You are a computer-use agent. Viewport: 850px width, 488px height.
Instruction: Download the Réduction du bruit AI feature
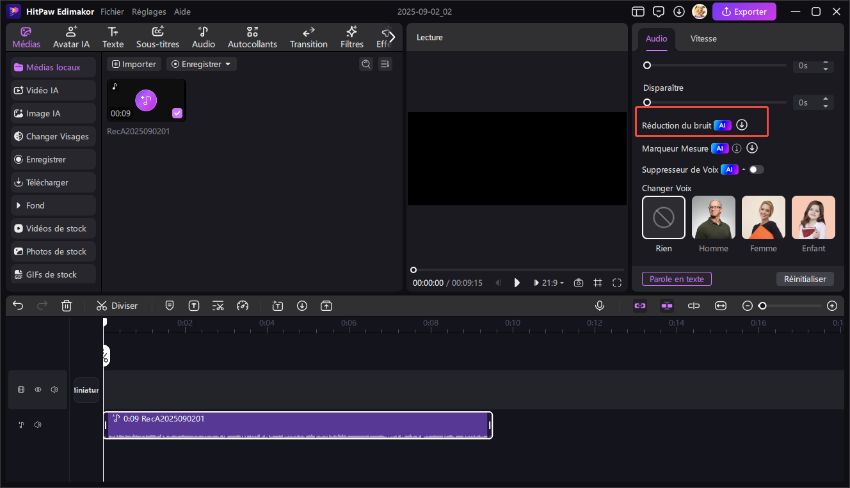point(742,125)
